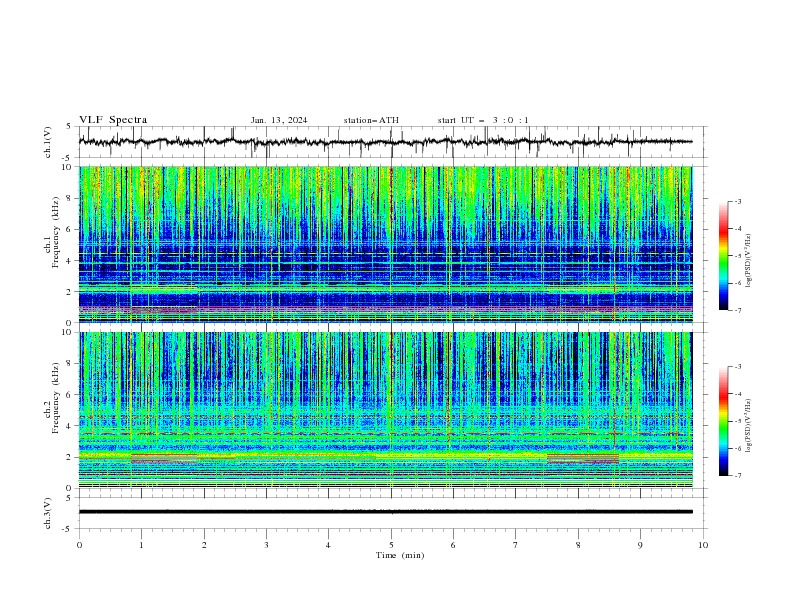
Task: Click the ch.2 spectrogram panel
Action: tap(385, 410)
